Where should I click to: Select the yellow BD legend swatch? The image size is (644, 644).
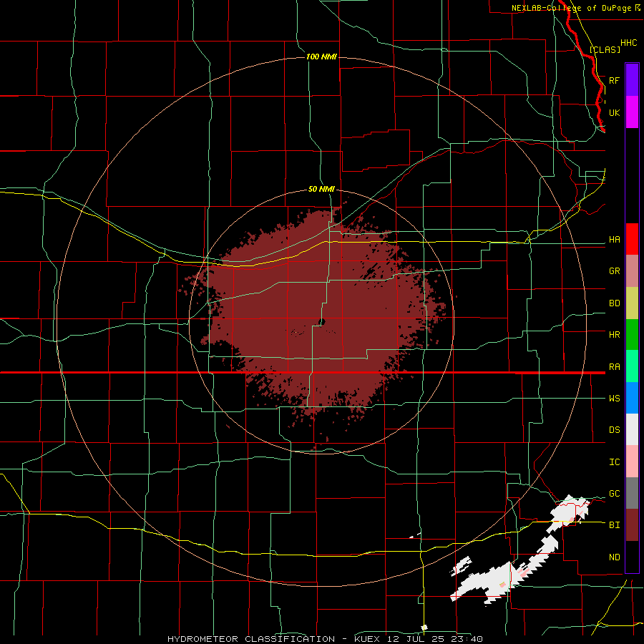pyautogui.click(x=632, y=303)
